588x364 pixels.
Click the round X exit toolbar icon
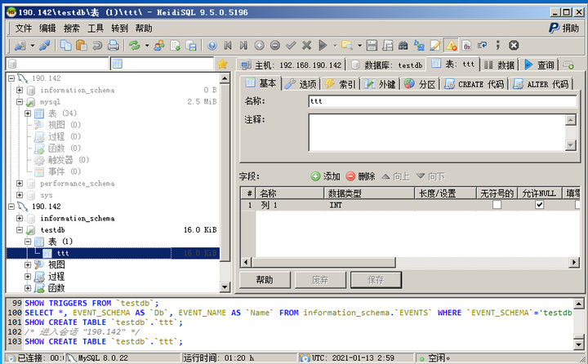point(514,46)
